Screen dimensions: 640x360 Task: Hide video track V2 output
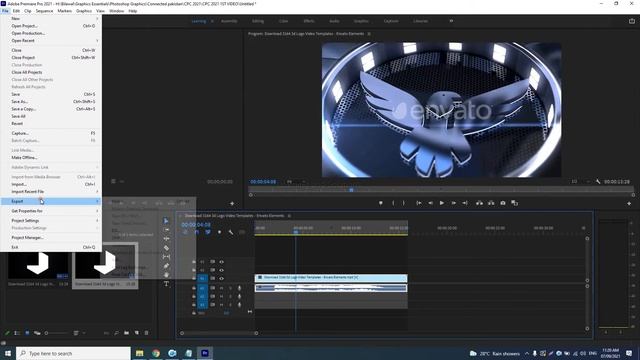coord(222,270)
